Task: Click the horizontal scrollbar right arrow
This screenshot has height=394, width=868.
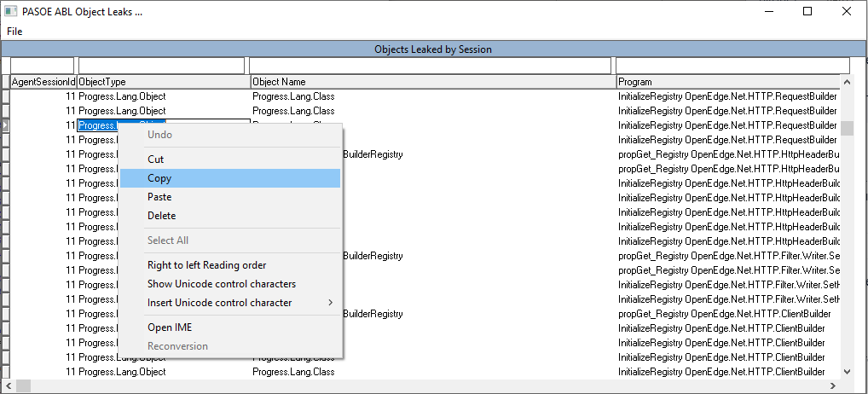Action: 834,385
